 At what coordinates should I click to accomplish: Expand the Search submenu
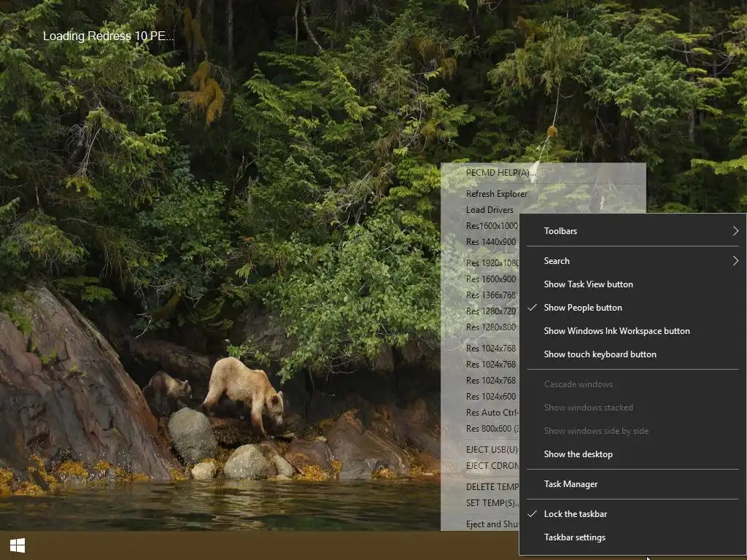tap(632, 261)
